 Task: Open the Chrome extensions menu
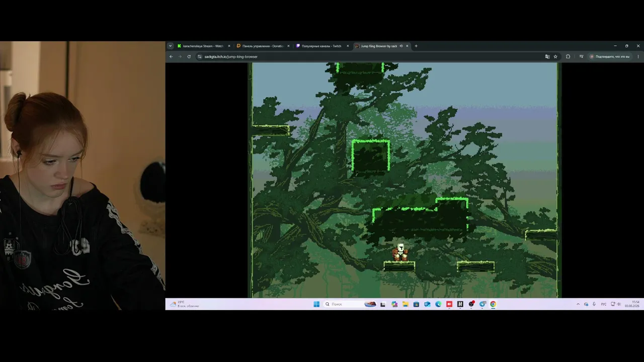point(568,56)
